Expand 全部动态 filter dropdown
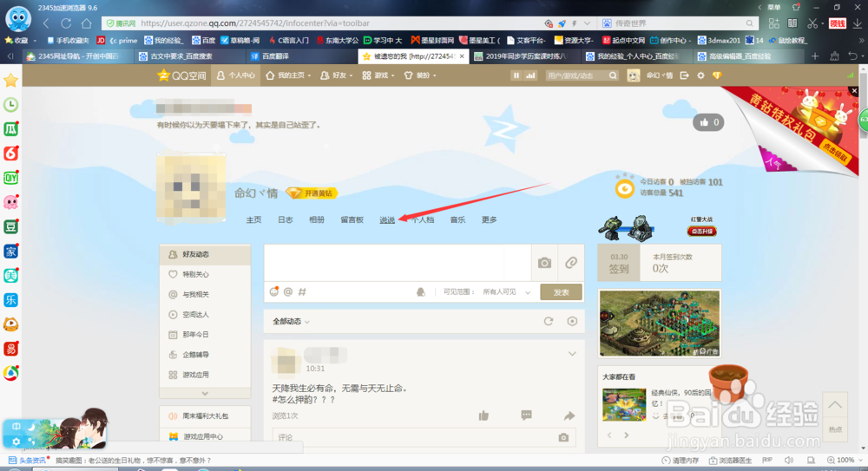 pos(291,321)
